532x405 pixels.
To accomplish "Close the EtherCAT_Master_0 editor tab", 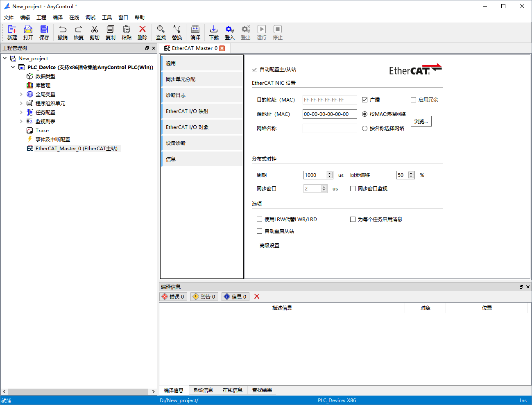I will point(222,48).
